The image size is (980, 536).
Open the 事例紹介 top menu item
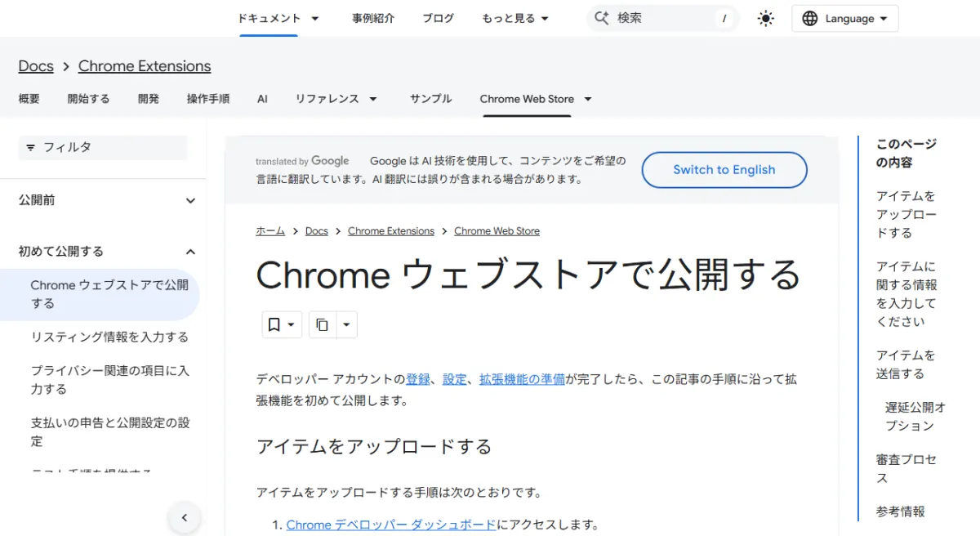[x=373, y=18]
